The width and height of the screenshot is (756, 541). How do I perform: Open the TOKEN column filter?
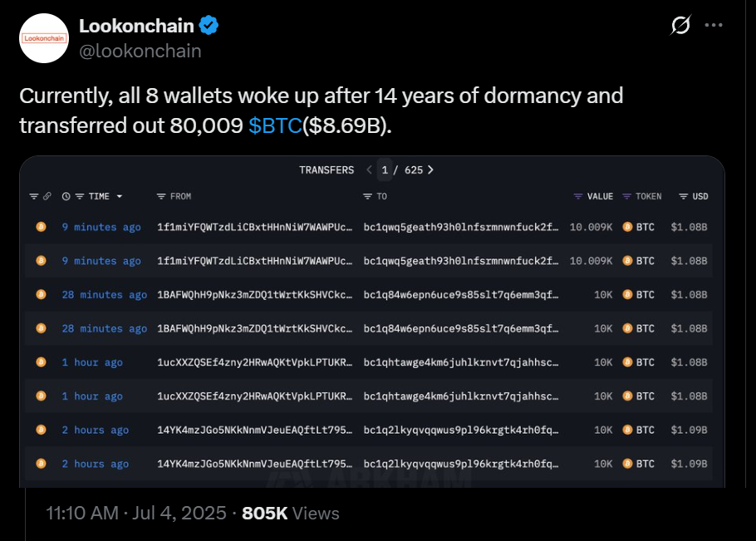[x=627, y=197]
